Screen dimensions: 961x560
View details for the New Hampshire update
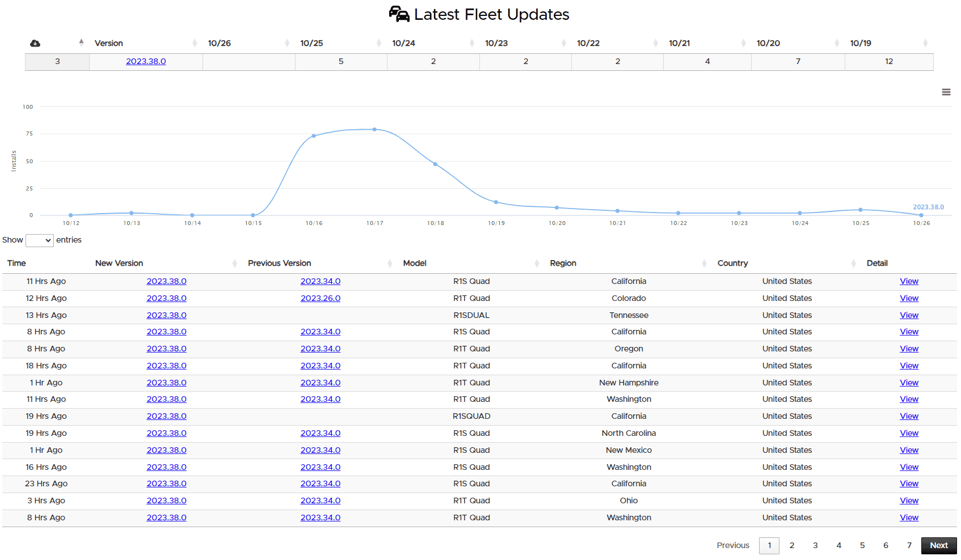point(909,383)
